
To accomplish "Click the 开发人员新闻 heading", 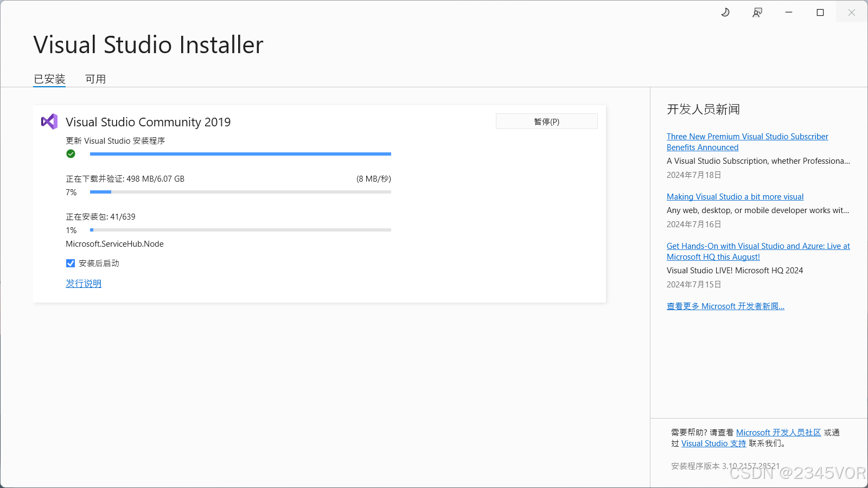I will click(x=703, y=110).
